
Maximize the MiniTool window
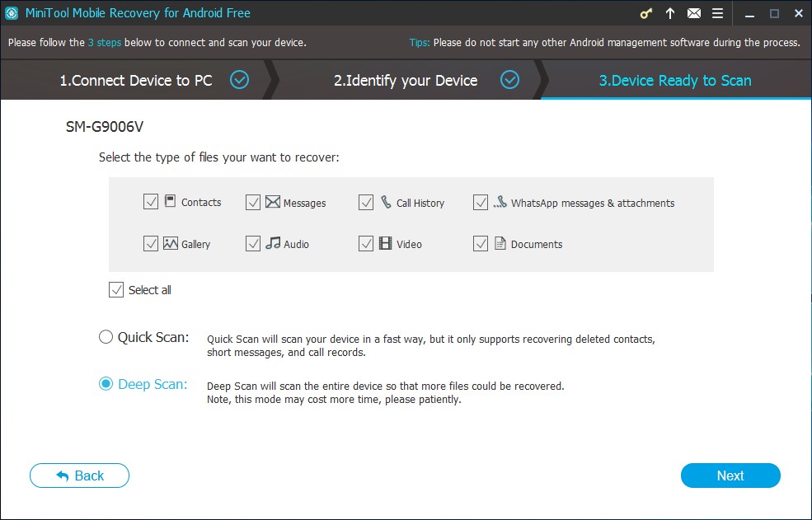pyautogui.click(x=774, y=14)
